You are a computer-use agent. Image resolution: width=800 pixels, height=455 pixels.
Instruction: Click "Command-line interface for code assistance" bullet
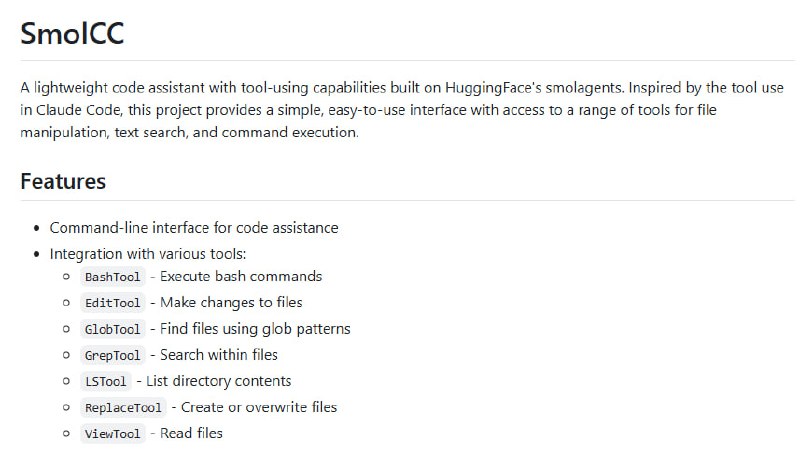[x=194, y=227]
